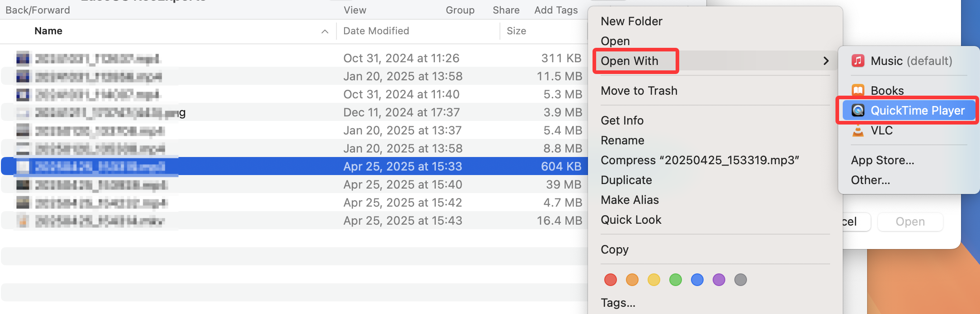Open the Group dropdown in the toolbar
Screen dimensions: 980x314
pyautogui.click(x=460, y=10)
